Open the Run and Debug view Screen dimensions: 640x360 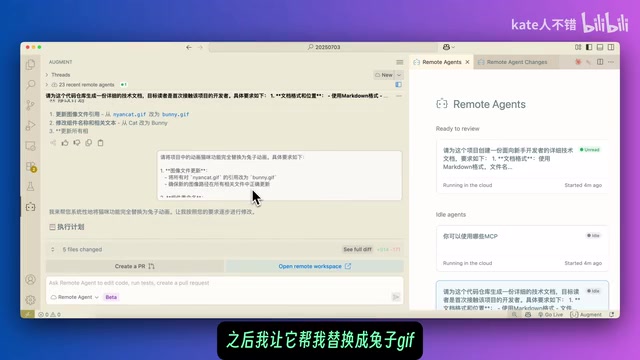click(x=31, y=125)
